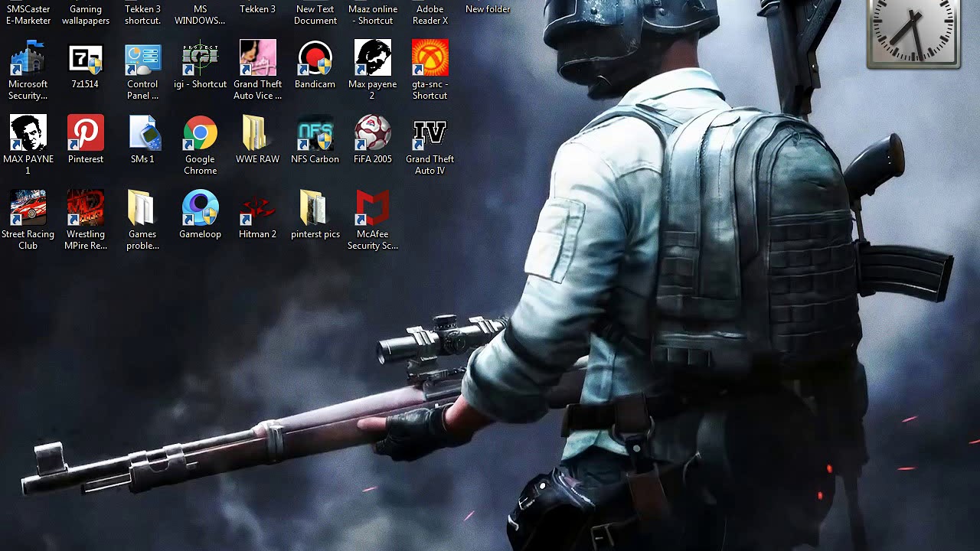Screen dimensions: 980x551
Task: Select the Street Racing Club icon
Action: 28,209
